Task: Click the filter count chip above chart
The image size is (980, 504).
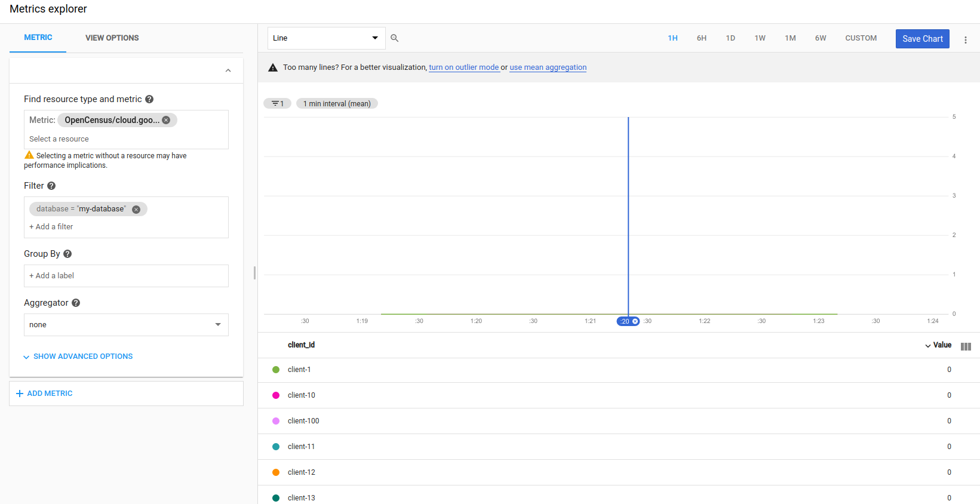Action: pos(278,104)
